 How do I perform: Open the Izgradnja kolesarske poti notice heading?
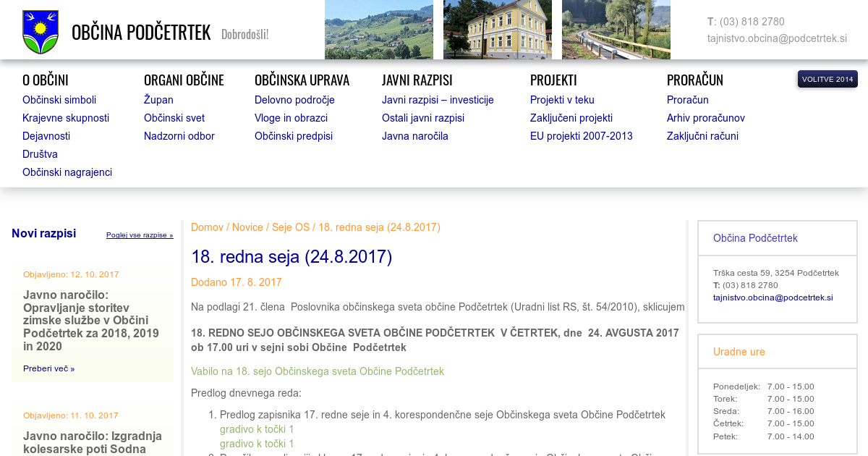pyautogui.click(x=93, y=442)
